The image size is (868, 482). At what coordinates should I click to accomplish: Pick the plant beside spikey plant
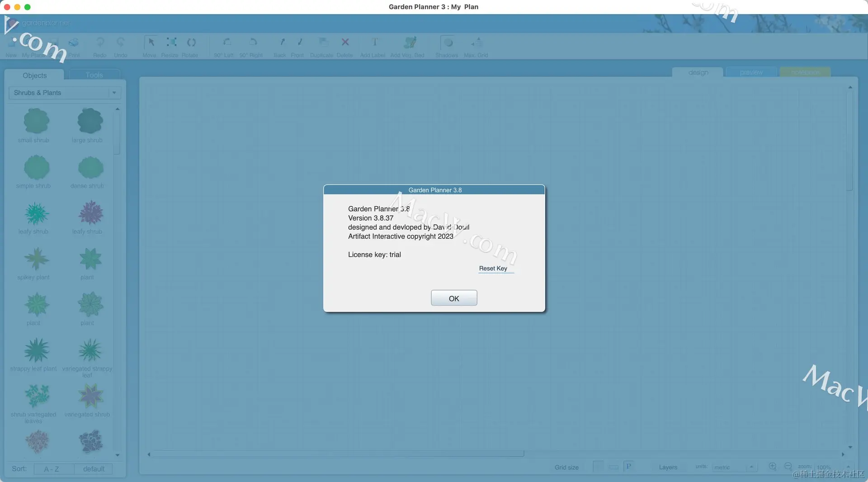pyautogui.click(x=90, y=259)
